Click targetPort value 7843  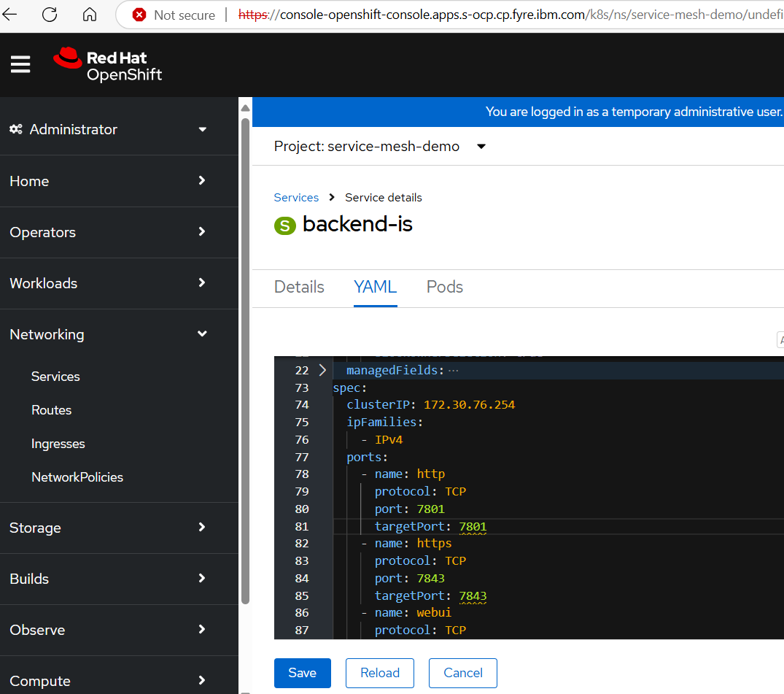pyautogui.click(x=473, y=596)
